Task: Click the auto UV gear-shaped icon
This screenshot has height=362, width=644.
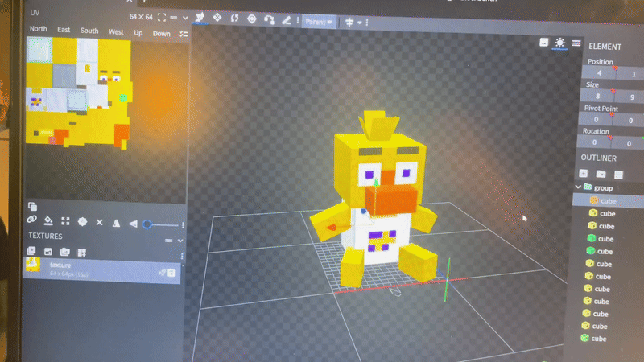Action: pos(82,222)
